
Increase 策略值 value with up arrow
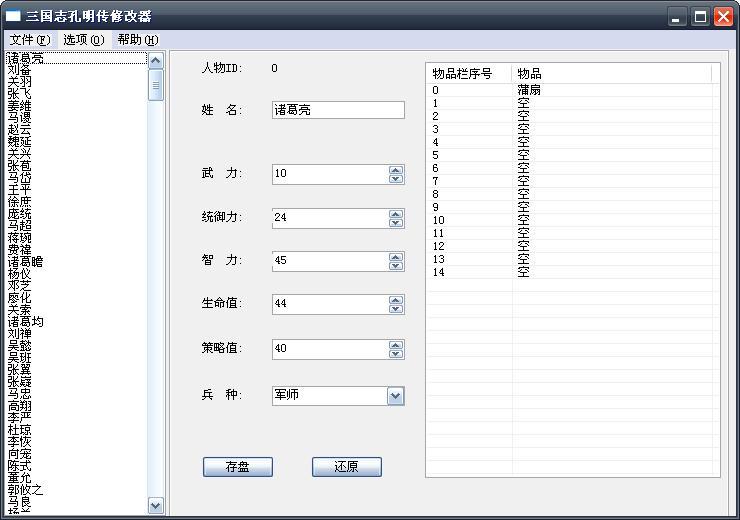(x=396, y=344)
